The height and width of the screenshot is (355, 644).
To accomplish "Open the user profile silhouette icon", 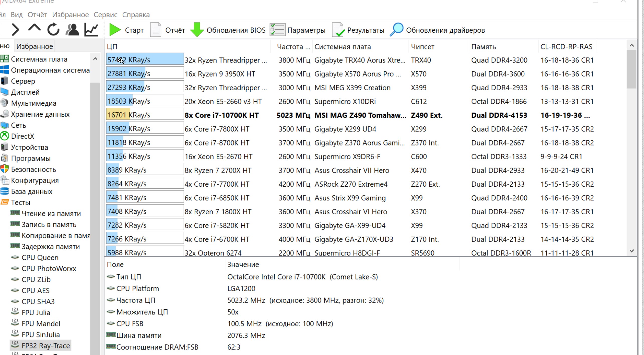I will [72, 30].
